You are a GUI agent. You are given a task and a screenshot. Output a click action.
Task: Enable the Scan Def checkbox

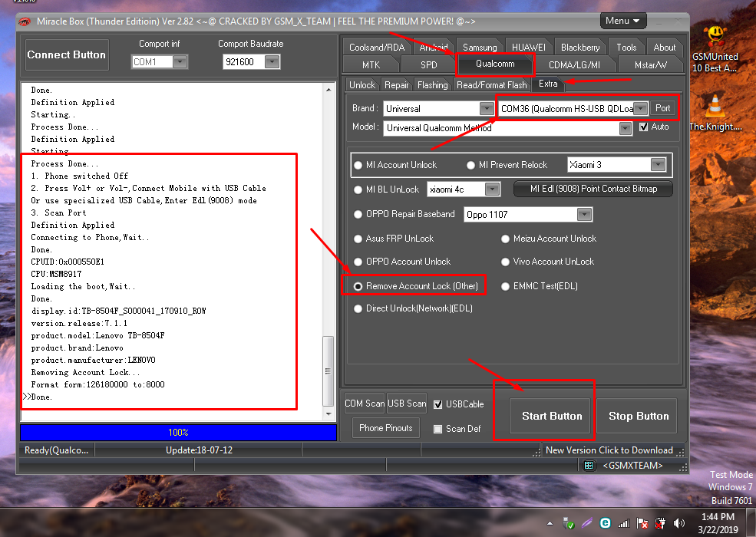pos(437,429)
